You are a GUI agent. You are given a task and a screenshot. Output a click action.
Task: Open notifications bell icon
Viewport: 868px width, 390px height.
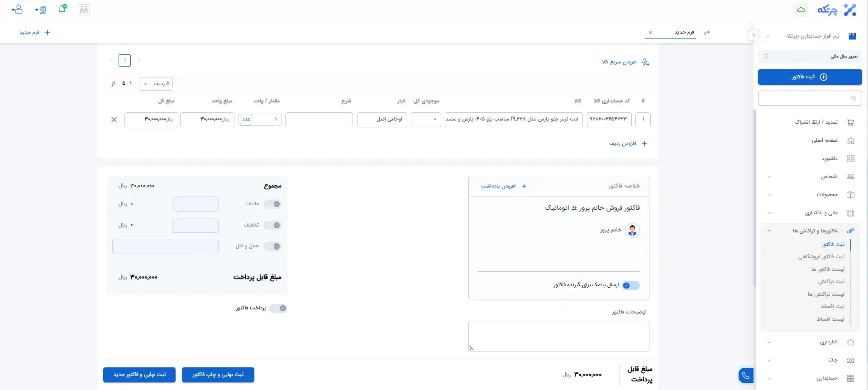point(62,9)
